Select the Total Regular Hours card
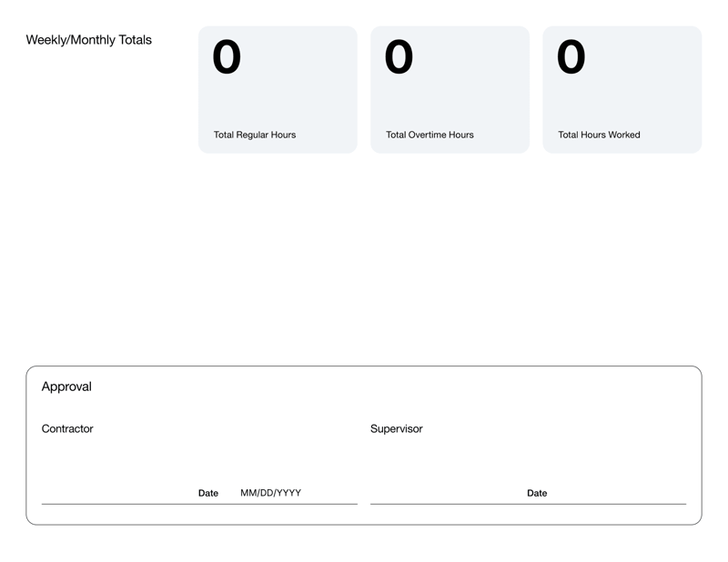The height and width of the screenshot is (562, 728). (x=277, y=89)
